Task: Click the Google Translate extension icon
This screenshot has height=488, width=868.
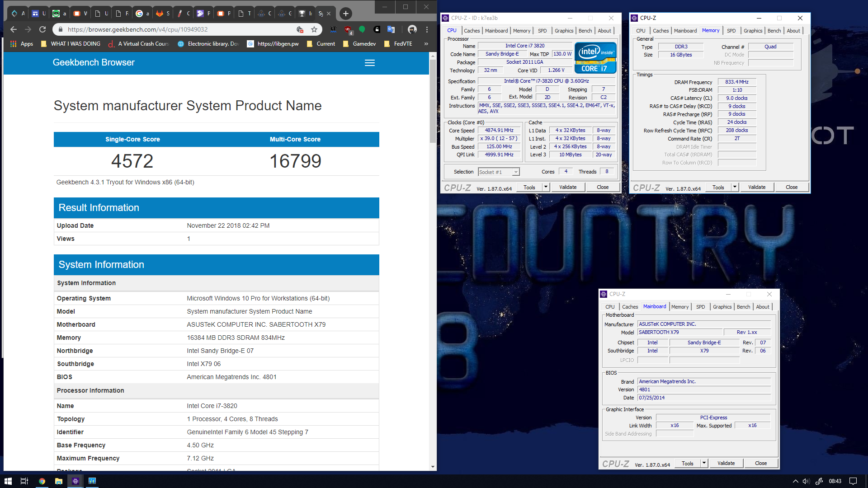Action: point(391,29)
